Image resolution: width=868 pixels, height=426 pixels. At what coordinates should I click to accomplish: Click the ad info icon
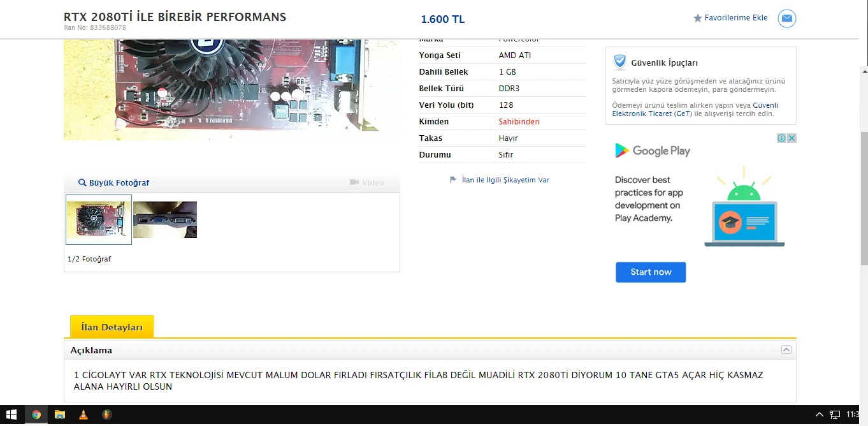[781, 138]
